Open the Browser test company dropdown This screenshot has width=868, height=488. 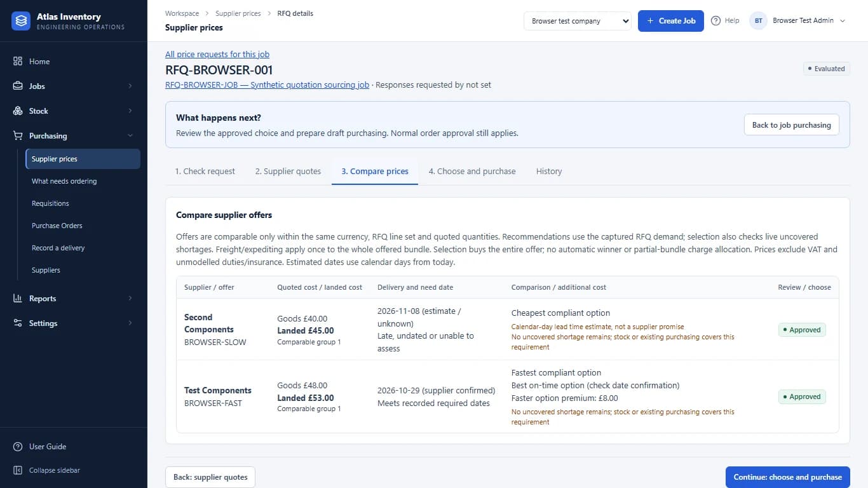click(x=578, y=21)
